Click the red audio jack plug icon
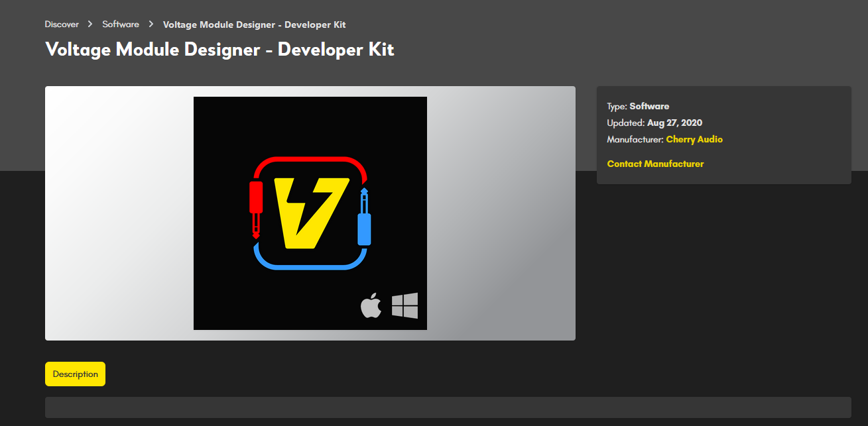 point(256,209)
